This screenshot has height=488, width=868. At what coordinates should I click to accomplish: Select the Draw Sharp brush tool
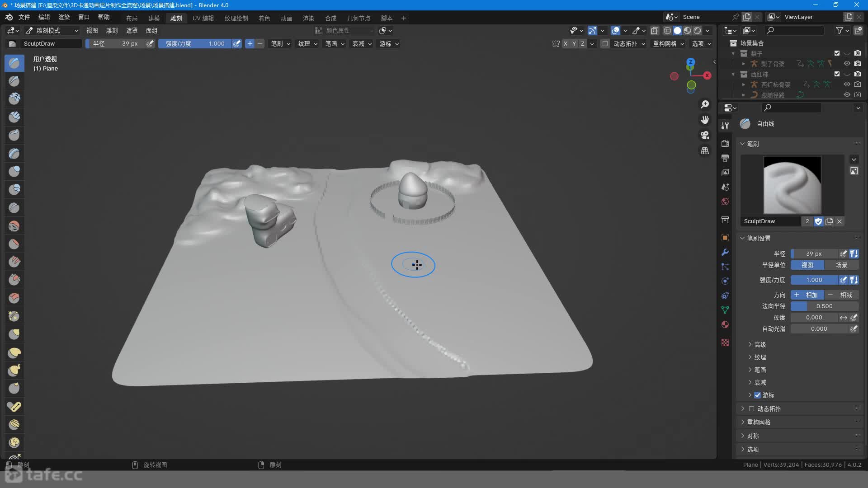(14, 81)
